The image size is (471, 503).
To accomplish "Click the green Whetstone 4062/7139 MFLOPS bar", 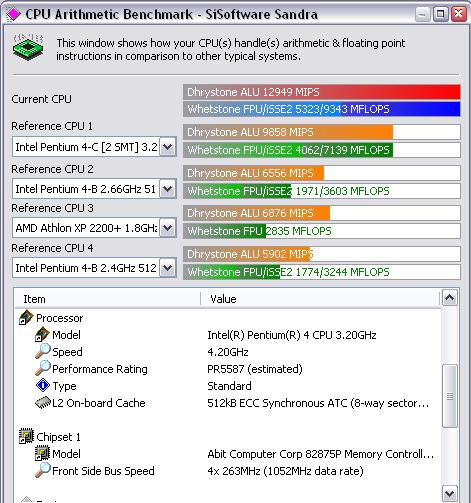I will pos(322,150).
